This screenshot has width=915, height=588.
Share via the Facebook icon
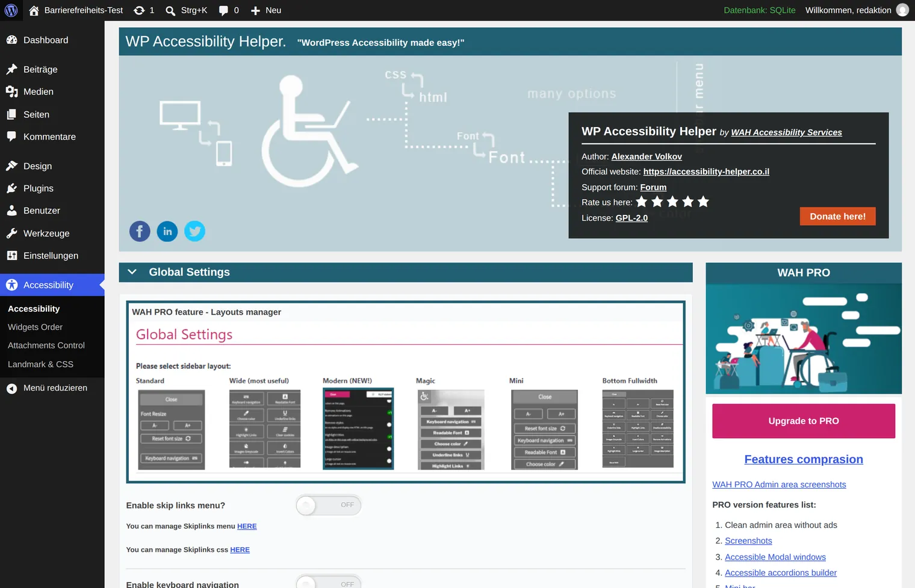(x=140, y=231)
